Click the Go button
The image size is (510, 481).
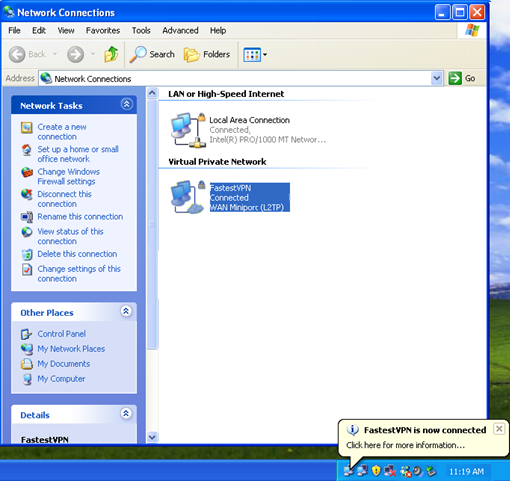(x=462, y=79)
